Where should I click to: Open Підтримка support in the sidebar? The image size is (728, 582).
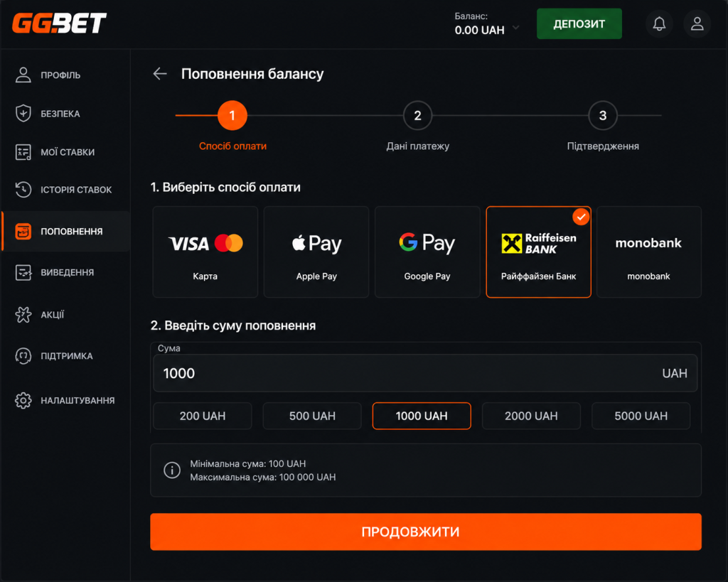tap(65, 356)
